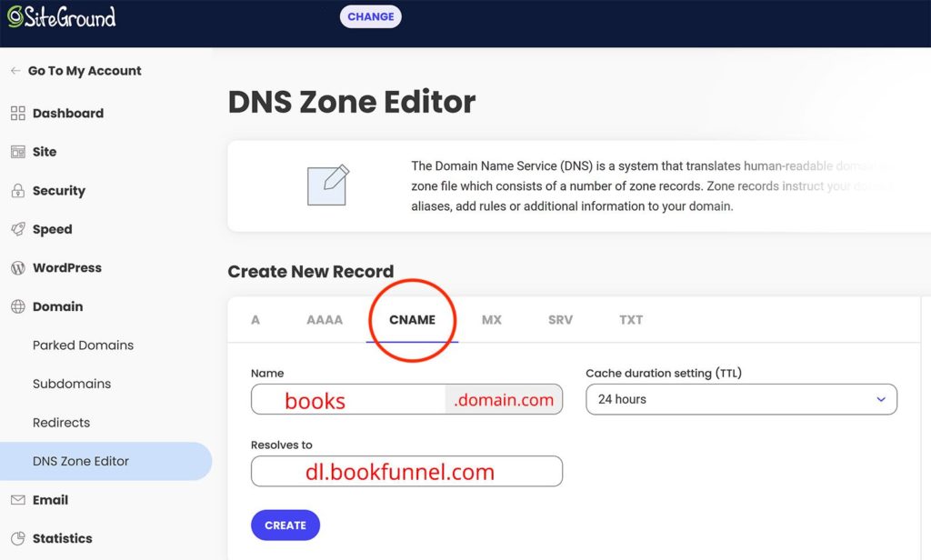Screen dimensions: 931x560
Task: Click the Site layout icon
Action: click(18, 152)
